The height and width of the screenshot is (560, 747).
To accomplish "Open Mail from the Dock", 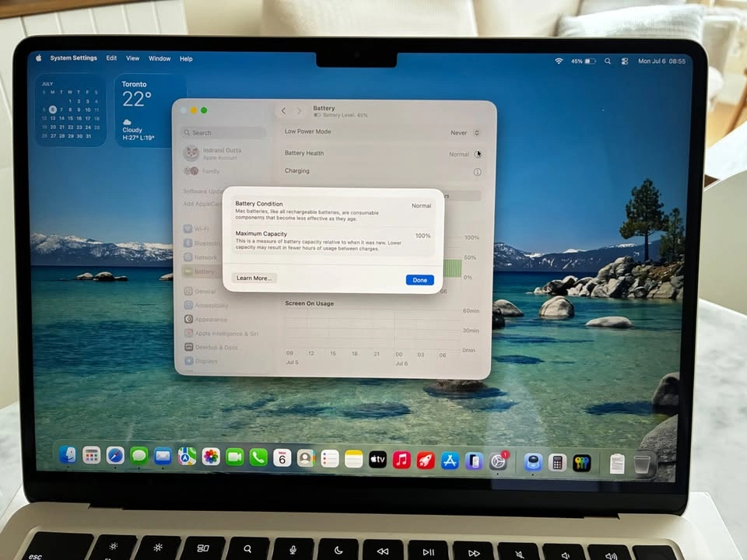I will point(163,457).
